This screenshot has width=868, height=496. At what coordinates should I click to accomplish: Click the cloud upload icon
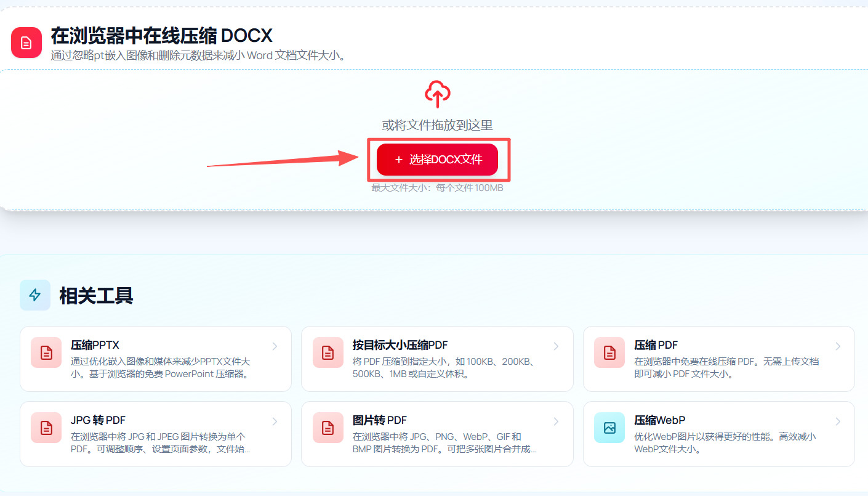click(x=438, y=94)
